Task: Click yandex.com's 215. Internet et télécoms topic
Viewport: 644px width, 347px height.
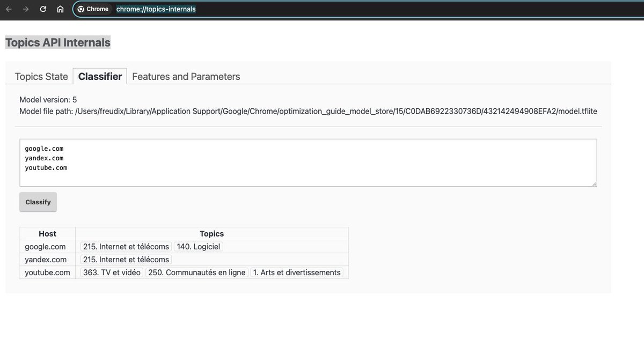Action: [126, 260]
